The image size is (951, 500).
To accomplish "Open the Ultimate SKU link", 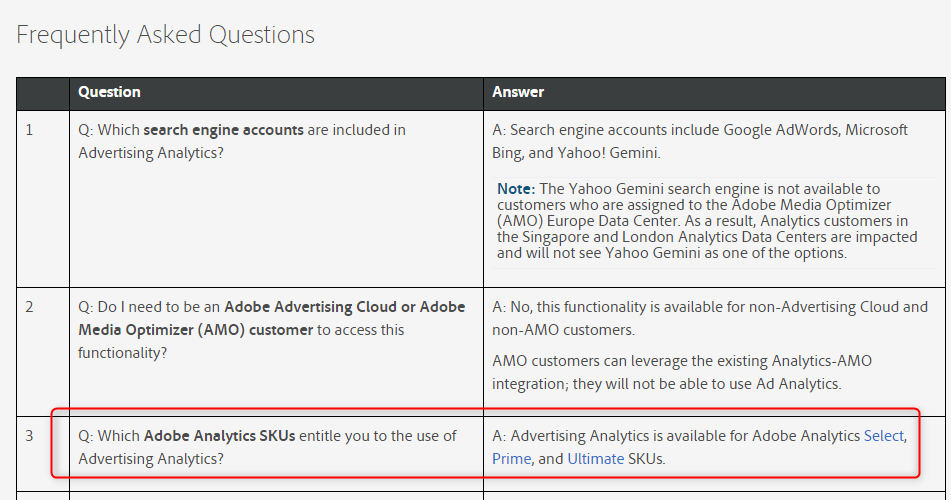I will pyautogui.click(x=596, y=459).
